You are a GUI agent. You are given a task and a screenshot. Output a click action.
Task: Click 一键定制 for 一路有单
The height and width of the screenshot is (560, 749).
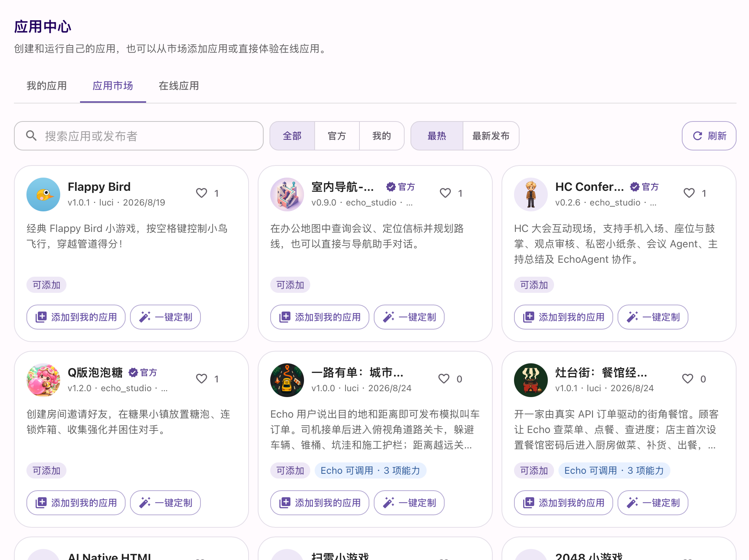409,503
